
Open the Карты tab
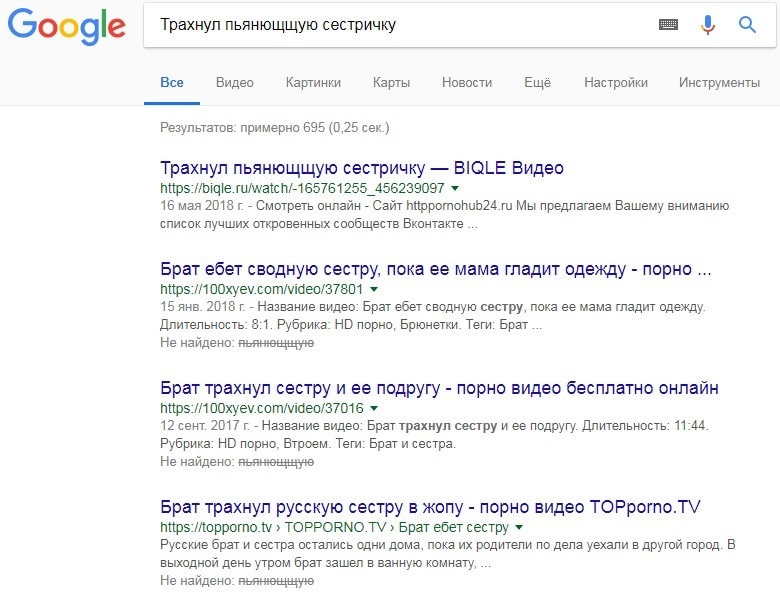click(x=391, y=83)
